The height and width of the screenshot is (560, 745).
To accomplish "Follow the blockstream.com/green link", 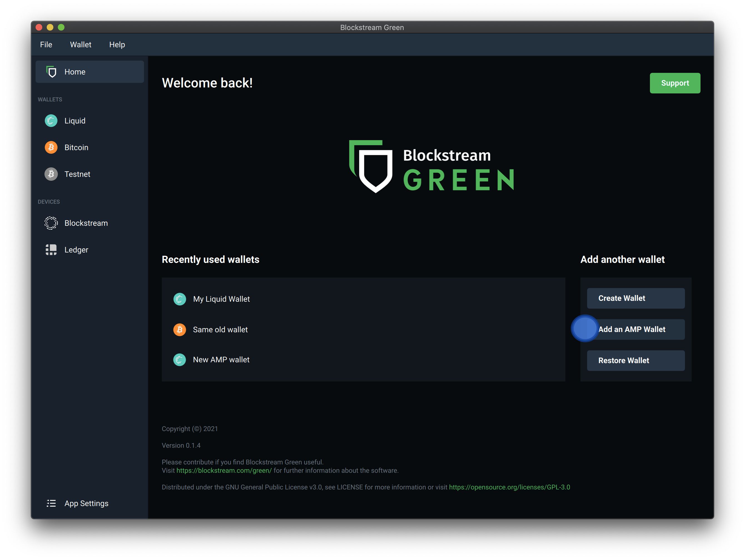I will [x=224, y=470].
